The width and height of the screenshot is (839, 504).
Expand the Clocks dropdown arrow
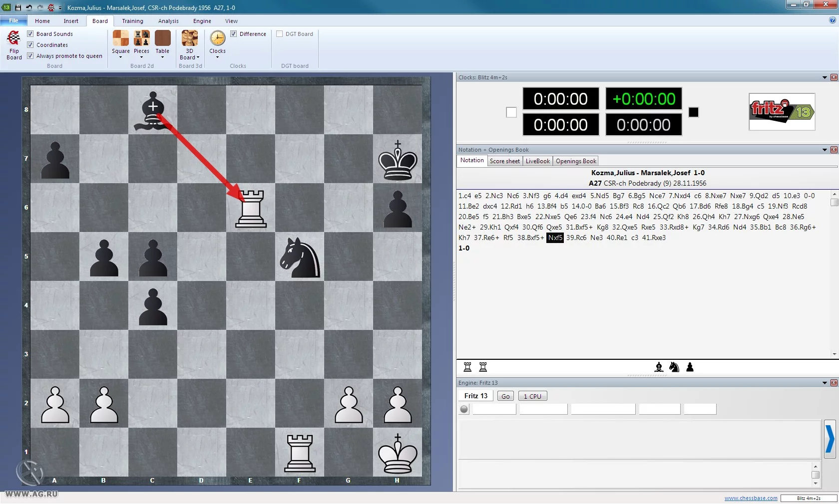[218, 57]
